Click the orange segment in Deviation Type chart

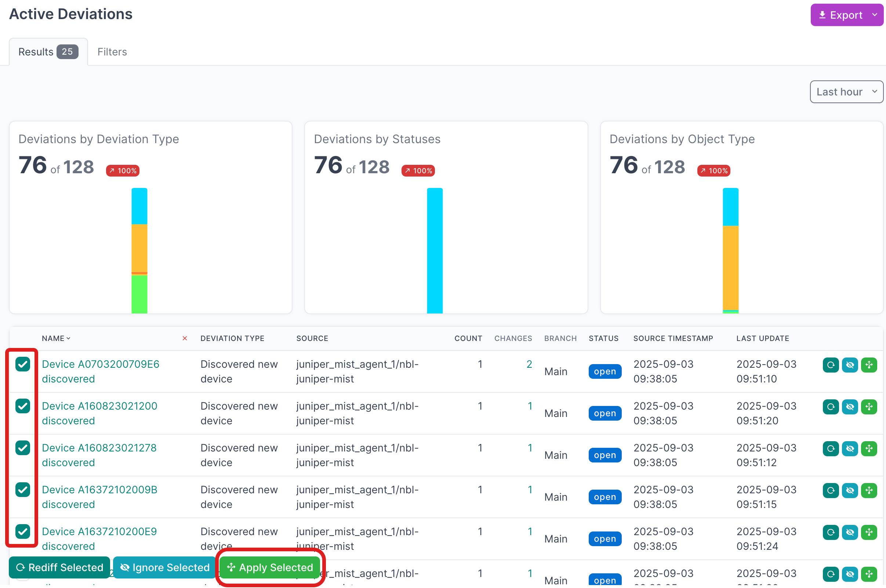(139, 247)
